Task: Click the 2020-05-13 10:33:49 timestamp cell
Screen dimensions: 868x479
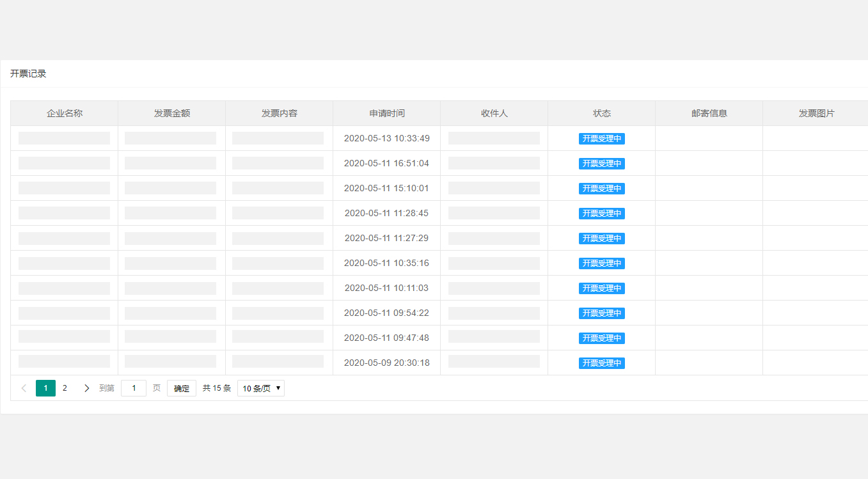Action: point(387,138)
